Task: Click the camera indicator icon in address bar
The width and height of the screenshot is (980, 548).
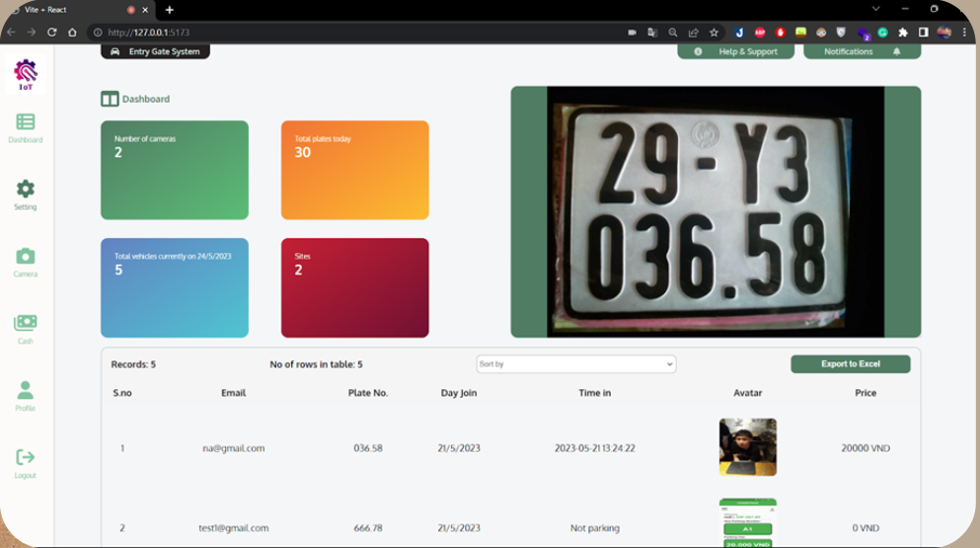Action: click(x=632, y=32)
